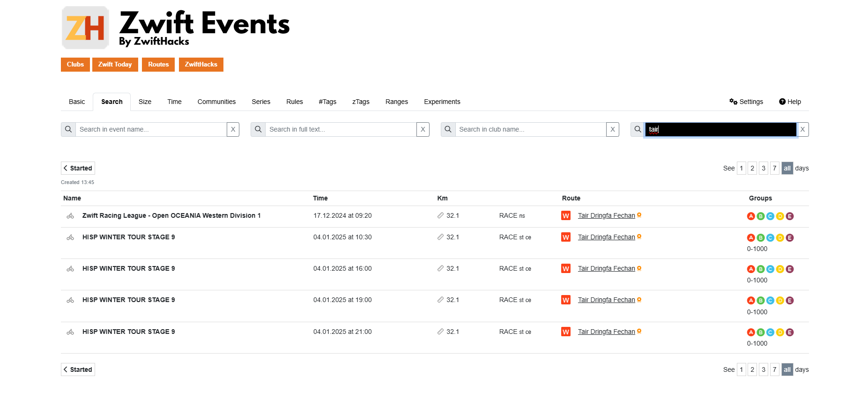Show 2 days in the top See selector
Viewport: 868px width, 399px height.
pyautogui.click(x=752, y=168)
